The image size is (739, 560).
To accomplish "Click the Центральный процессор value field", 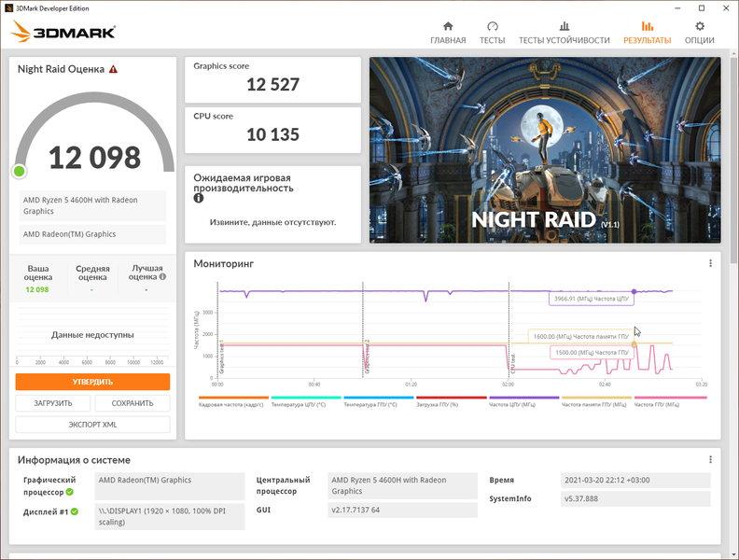I will click(x=402, y=485).
